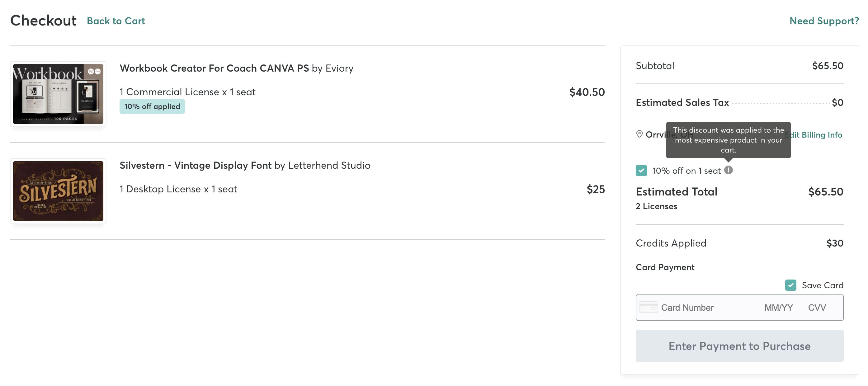Image resolution: width=868 pixels, height=386 pixels.
Task: Click the Workbook Creator For Coach product title
Action: coord(214,68)
